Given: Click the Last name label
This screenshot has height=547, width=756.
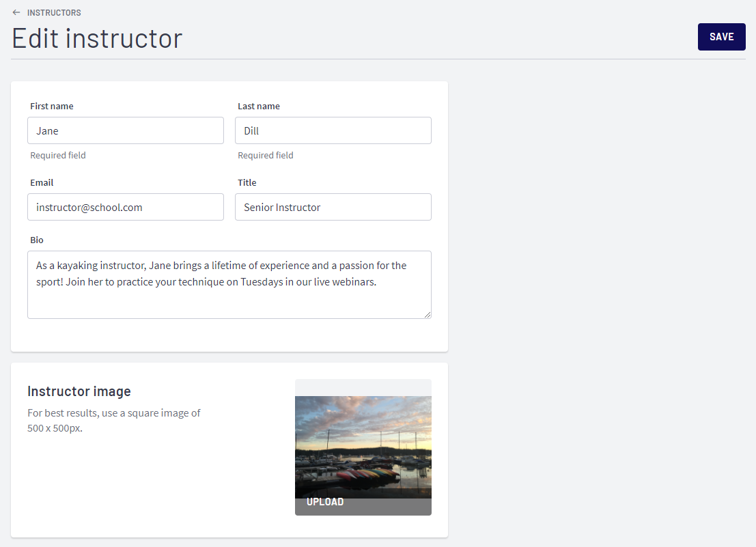Looking at the screenshot, I should [x=258, y=106].
